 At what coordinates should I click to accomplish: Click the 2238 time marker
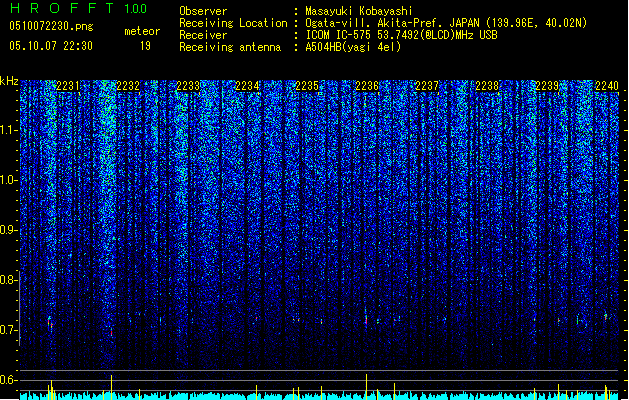click(487, 86)
